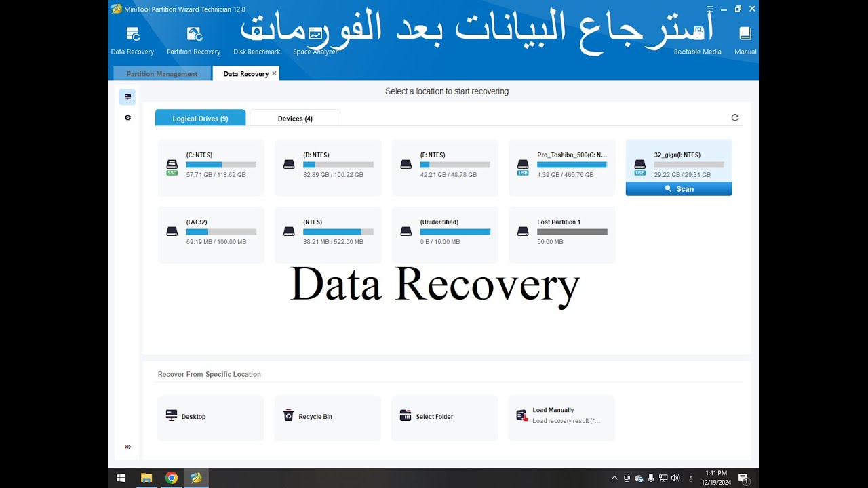Open the OneDrive tray icon
Viewport: 868px width, 488px height.
[x=639, y=478]
